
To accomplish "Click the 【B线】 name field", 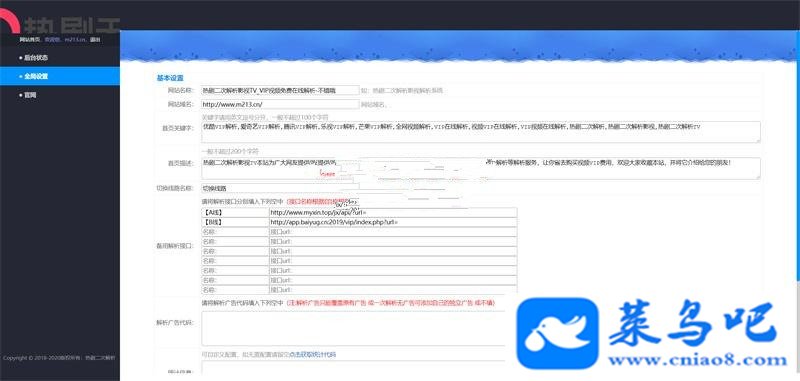I will 235,222.
